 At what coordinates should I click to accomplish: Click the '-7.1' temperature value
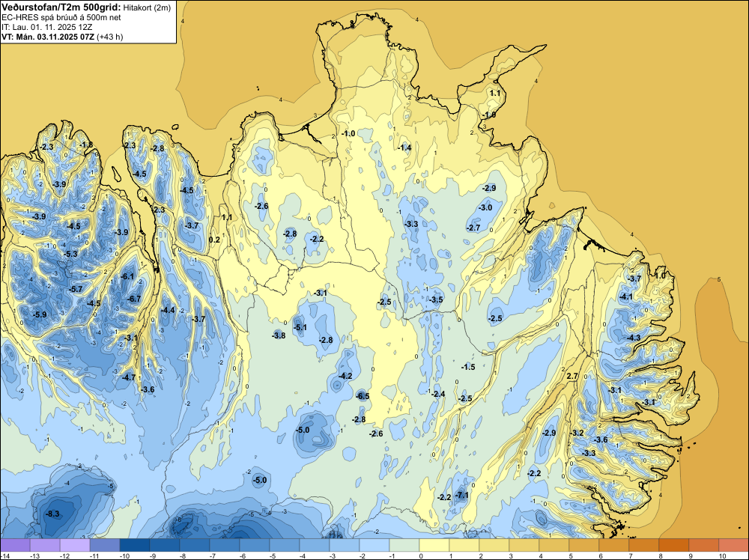point(461,495)
